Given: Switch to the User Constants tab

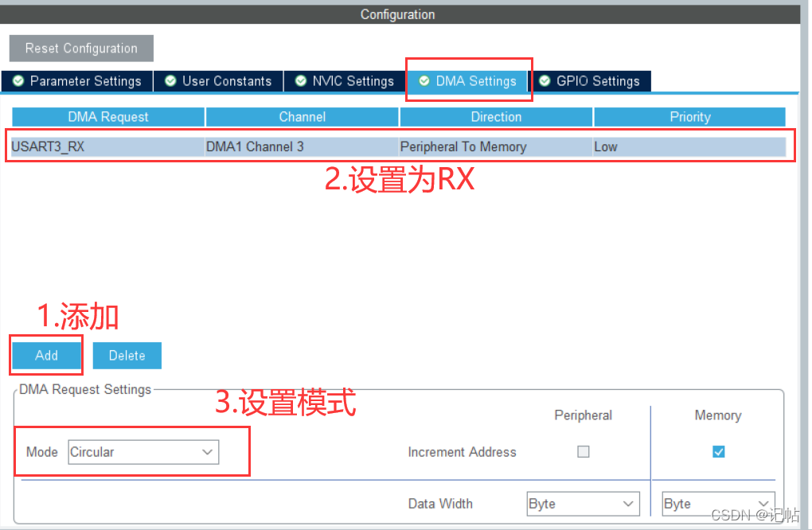Looking at the screenshot, I should click(219, 81).
